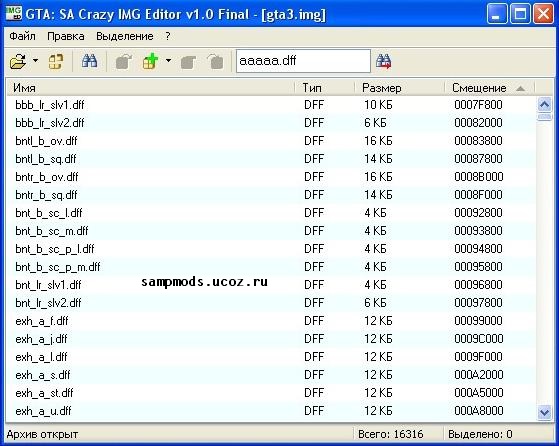
Task: Select file bnt_b_sc_l.dff
Action: point(48,213)
